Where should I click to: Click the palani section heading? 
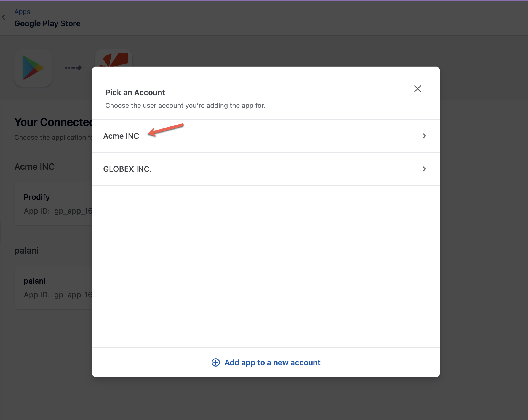point(26,251)
